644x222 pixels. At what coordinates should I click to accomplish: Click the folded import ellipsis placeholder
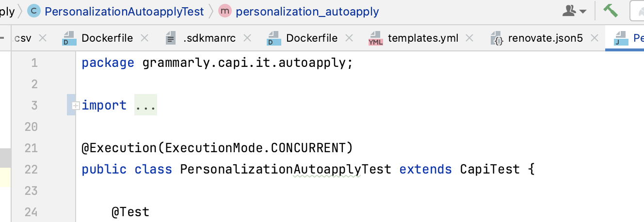coord(145,105)
